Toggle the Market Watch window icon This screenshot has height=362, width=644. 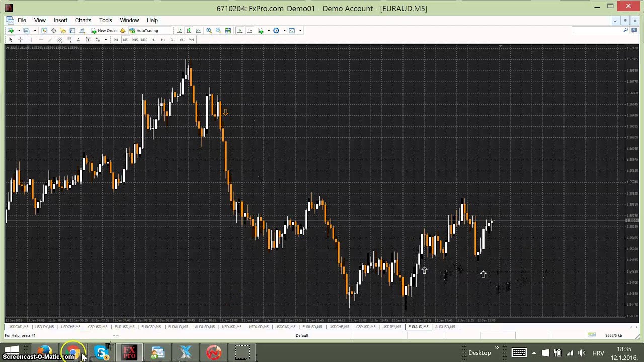[x=44, y=31]
